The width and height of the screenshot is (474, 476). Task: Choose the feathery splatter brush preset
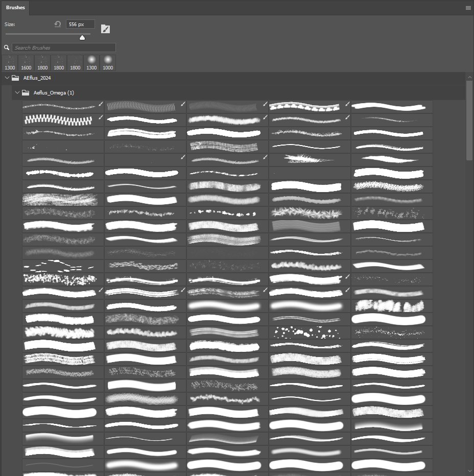pos(310,160)
